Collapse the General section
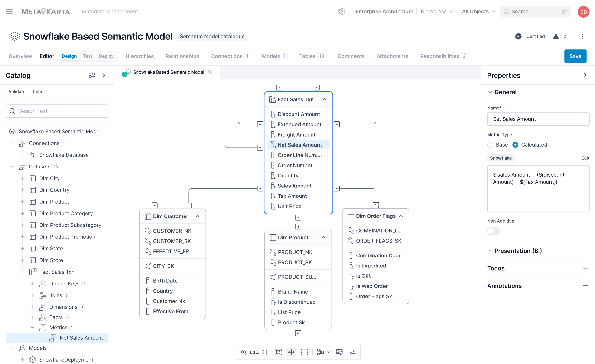 [490, 92]
